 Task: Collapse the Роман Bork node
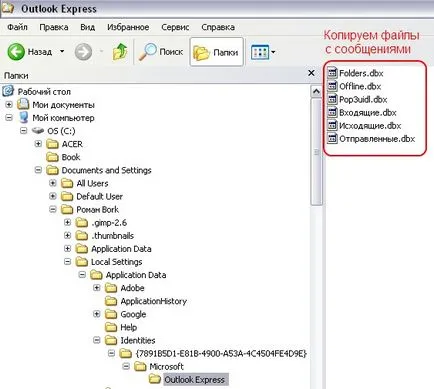click(53, 209)
